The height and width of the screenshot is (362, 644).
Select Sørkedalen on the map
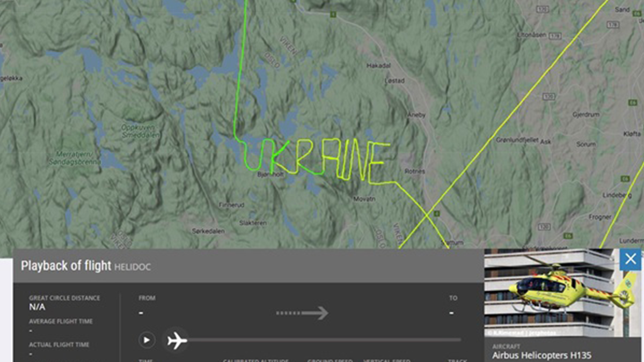(x=208, y=231)
